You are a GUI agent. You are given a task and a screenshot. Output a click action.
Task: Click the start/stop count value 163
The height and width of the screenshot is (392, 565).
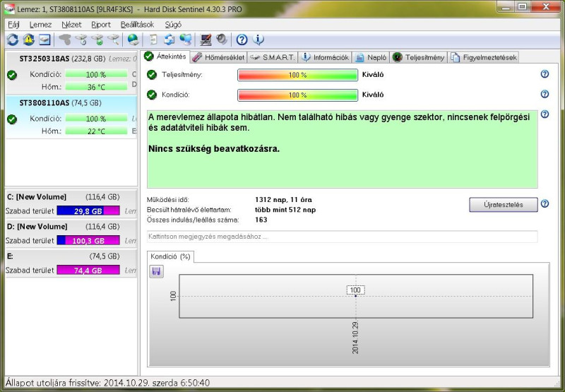pos(261,220)
